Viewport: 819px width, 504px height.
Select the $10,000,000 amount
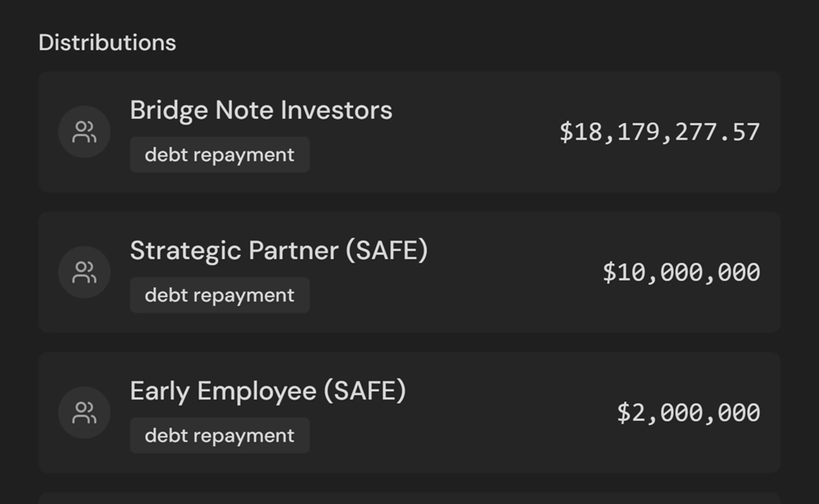[681, 272]
